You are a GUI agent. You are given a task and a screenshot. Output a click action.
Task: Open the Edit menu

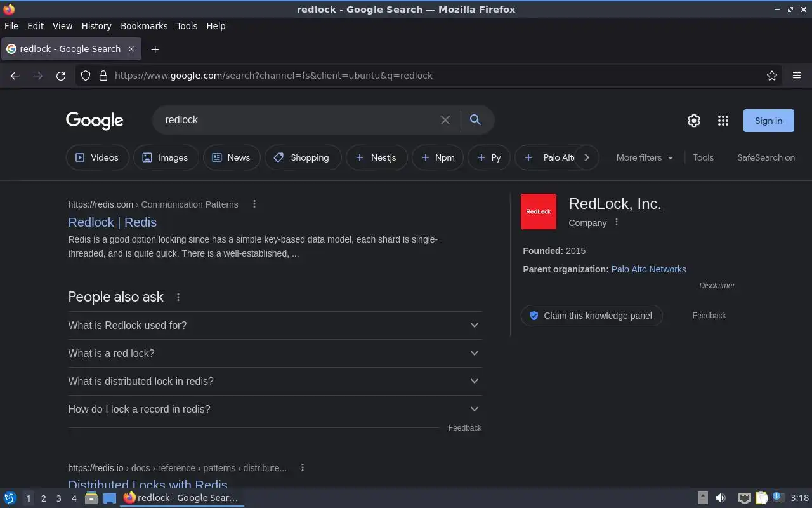click(x=36, y=26)
